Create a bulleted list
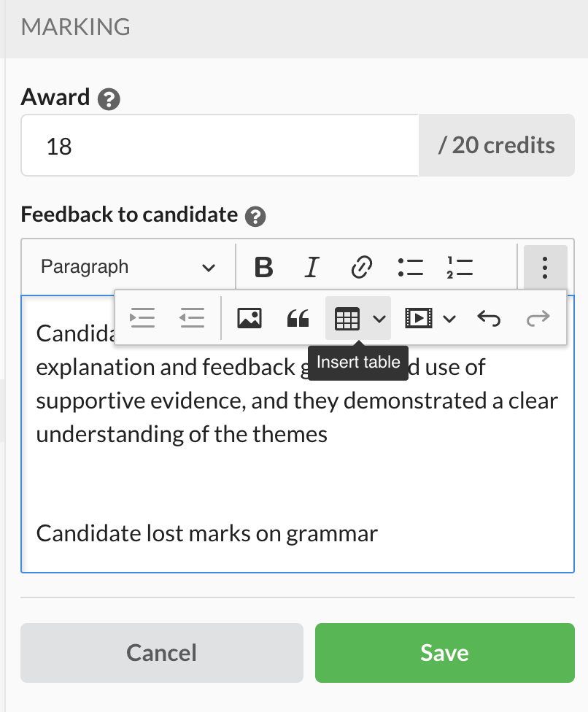 click(x=411, y=267)
